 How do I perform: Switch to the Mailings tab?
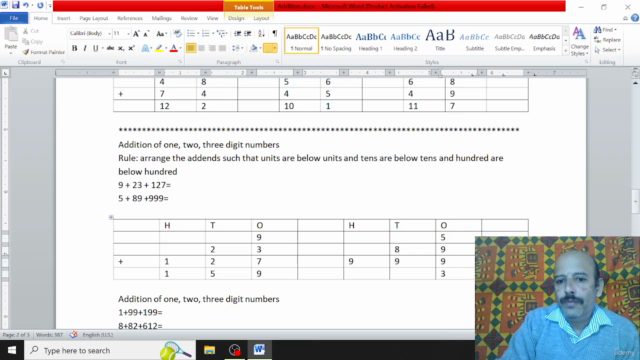(x=162, y=18)
